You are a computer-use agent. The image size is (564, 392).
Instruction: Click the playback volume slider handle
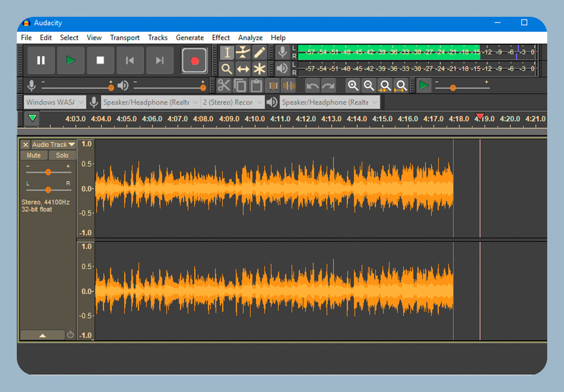[x=203, y=88]
